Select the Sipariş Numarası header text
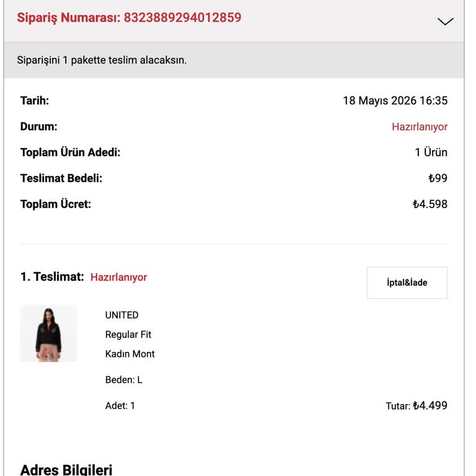Viewport: 476px width, 476px height. point(129,17)
